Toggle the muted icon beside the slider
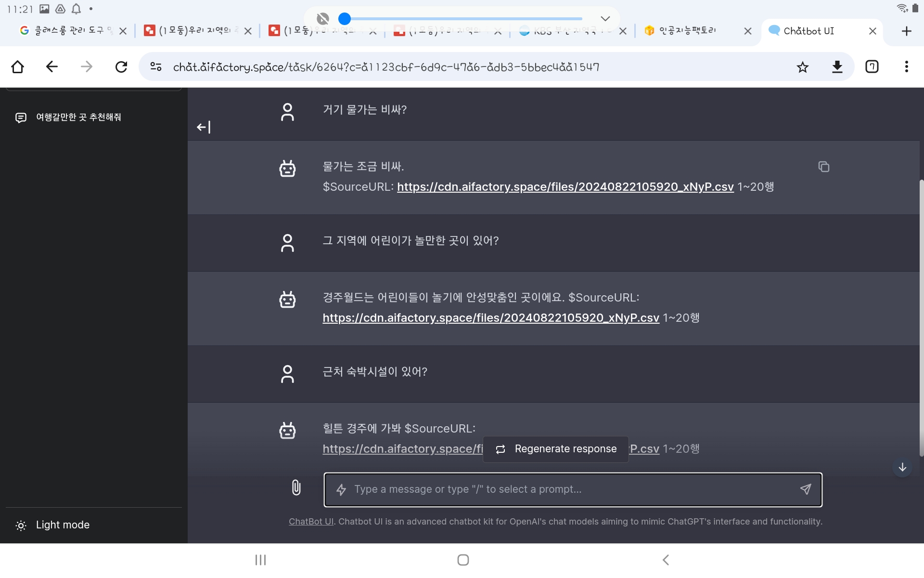 pyautogui.click(x=323, y=19)
